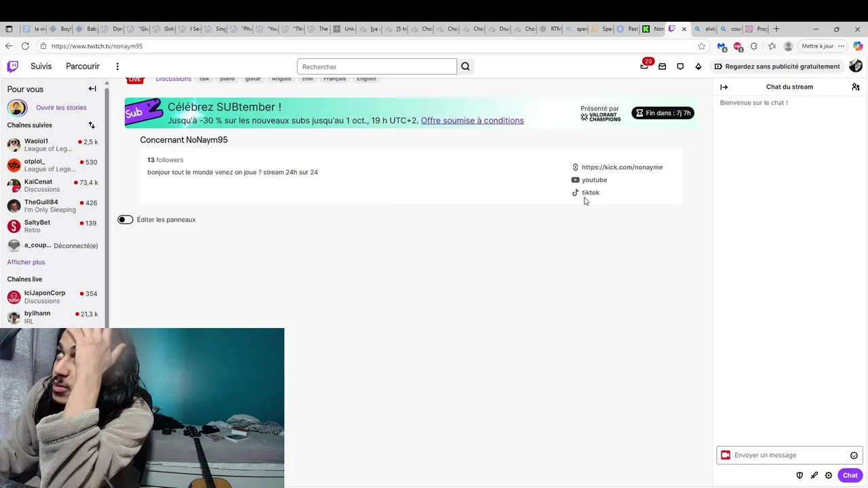Open the tab actions icon at far left
This screenshot has height=488, width=868.
pyautogui.click(x=9, y=29)
